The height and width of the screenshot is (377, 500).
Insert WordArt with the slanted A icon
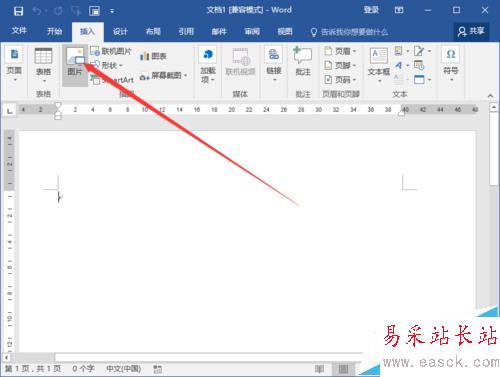point(402,65)
